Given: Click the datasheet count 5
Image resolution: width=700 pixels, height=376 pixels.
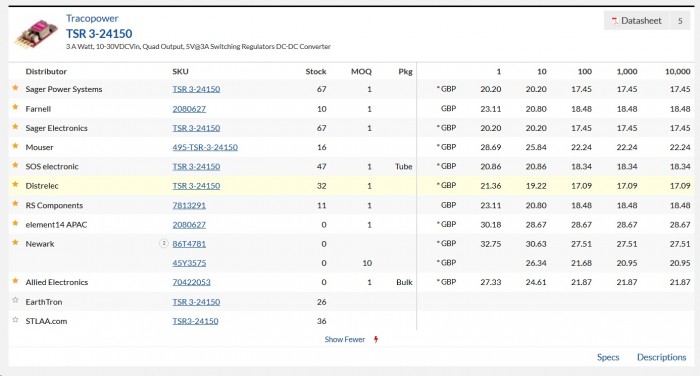Looking at the screenshot, I should [680, 21].
